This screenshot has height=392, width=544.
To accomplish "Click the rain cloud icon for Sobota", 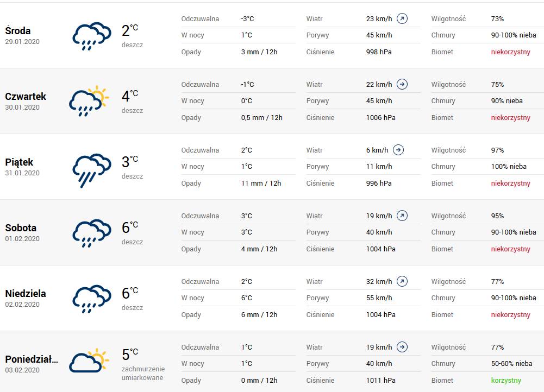I will 92,233.
